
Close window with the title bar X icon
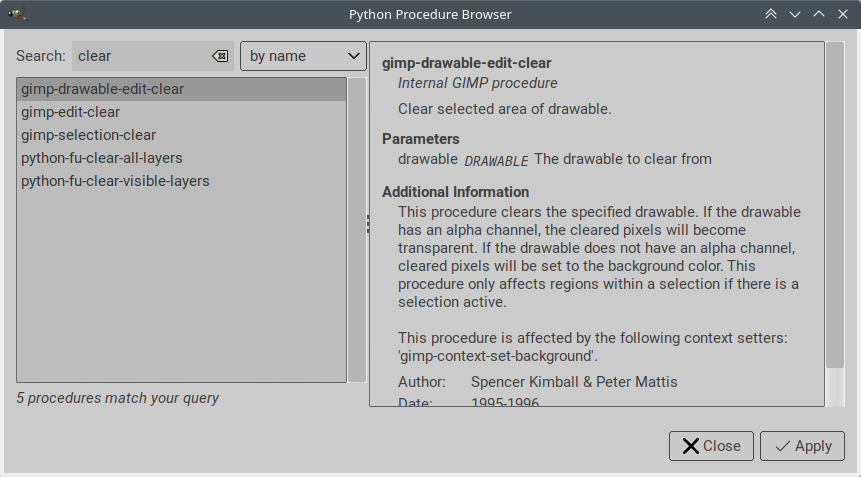[843, 14]
